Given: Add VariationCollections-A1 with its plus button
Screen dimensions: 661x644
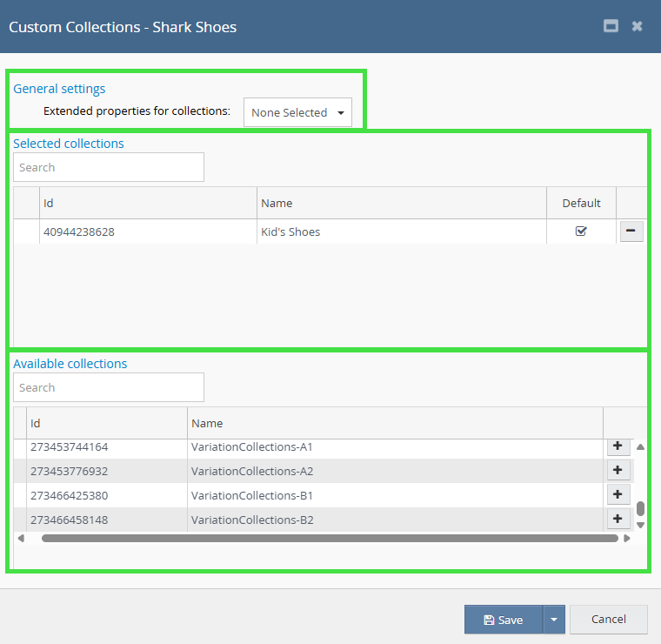Looking at the screenshot, I should click(618, 446).
